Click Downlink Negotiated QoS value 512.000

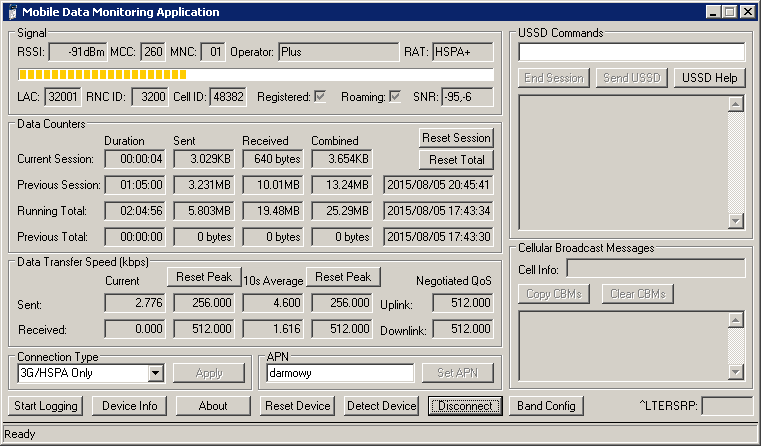point(463,329)
